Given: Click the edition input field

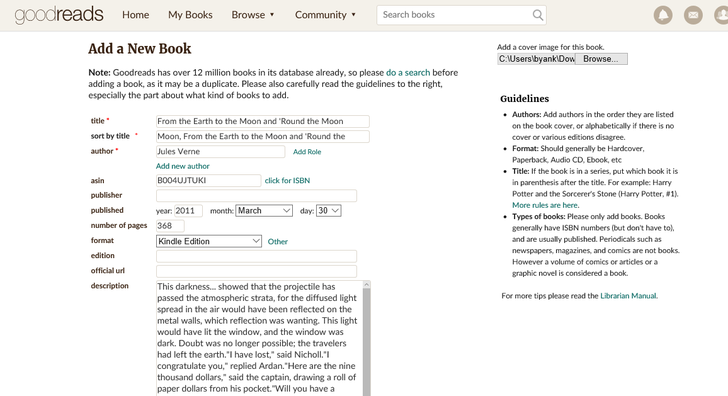Looking at the screenshot, I should (256, 256).
